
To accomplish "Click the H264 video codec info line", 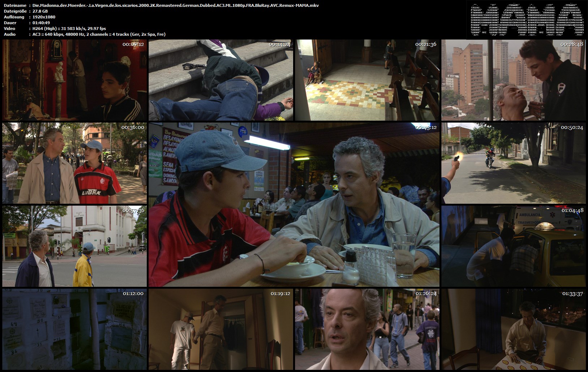I will tap(69, 29).
